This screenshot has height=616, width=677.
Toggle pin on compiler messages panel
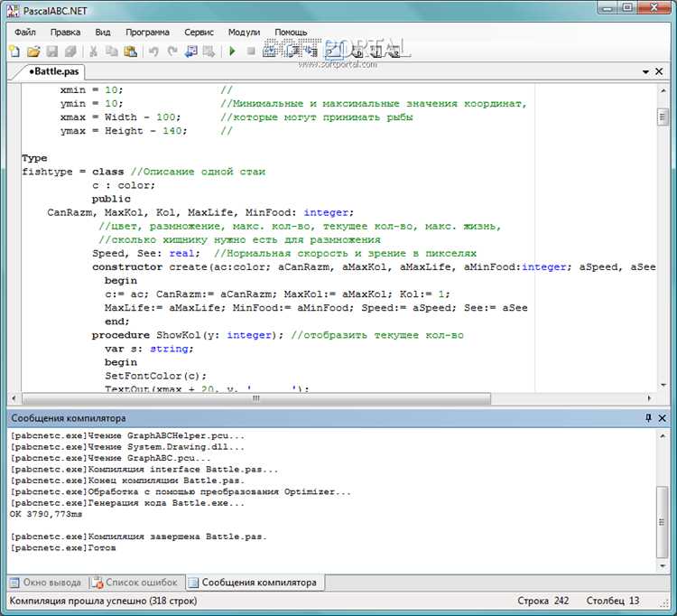648,417
